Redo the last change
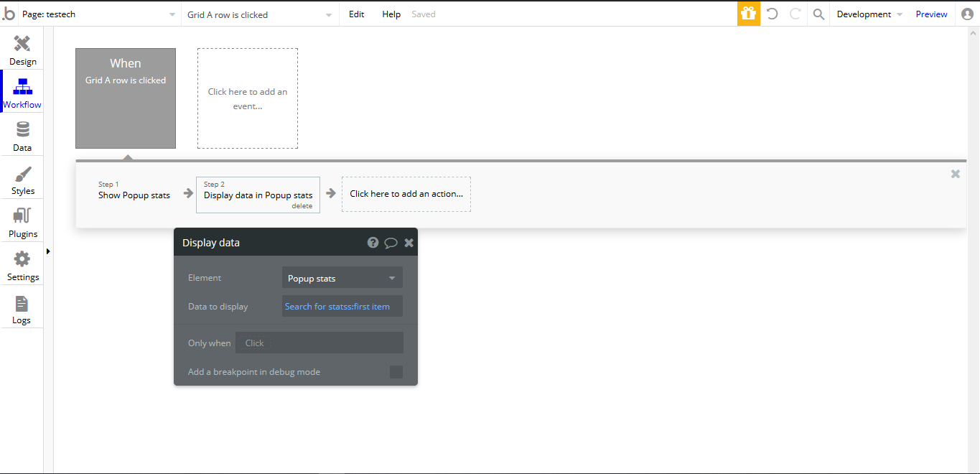This screenshot has width=980, height=474. coord(795,14)
